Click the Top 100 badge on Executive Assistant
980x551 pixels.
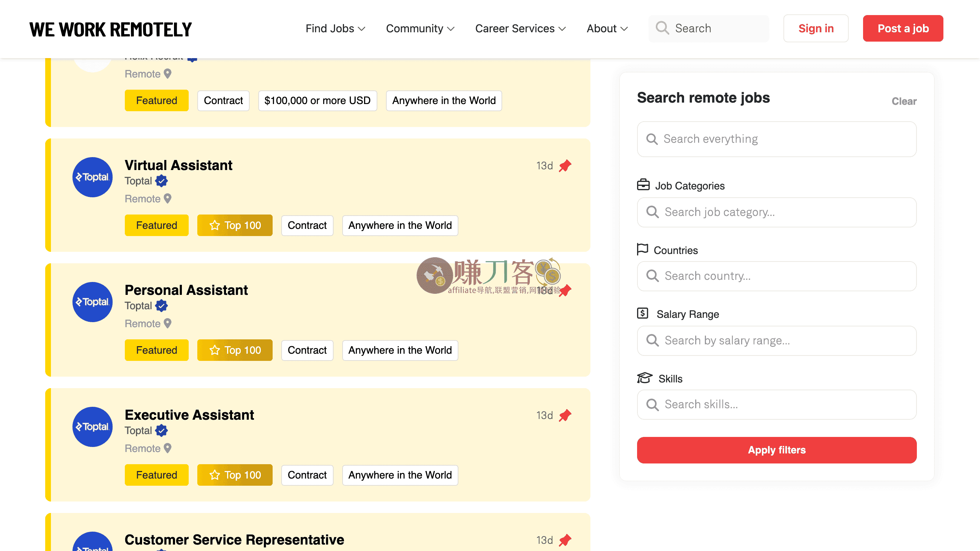point(235,475)
